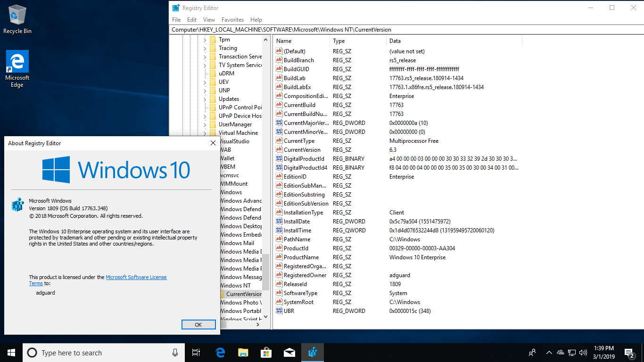Click the microphone icon in search box
644x362 pixels.
[x=175, y=353]
